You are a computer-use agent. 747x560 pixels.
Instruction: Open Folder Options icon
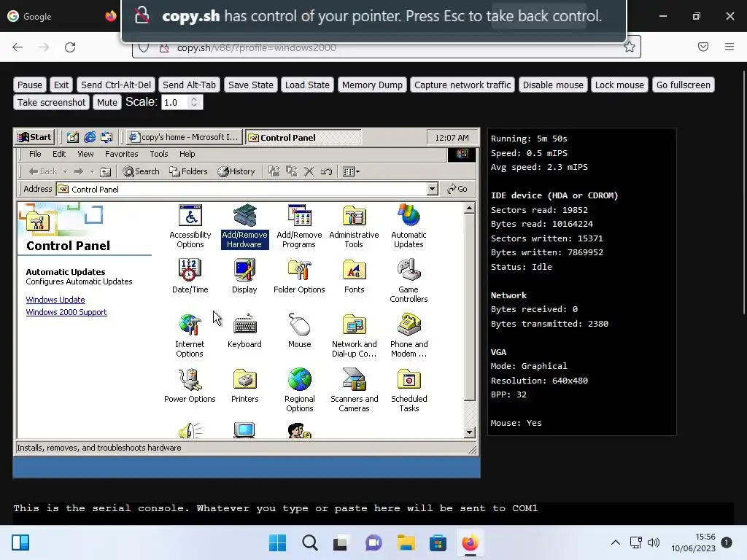(x=299, y=276)
